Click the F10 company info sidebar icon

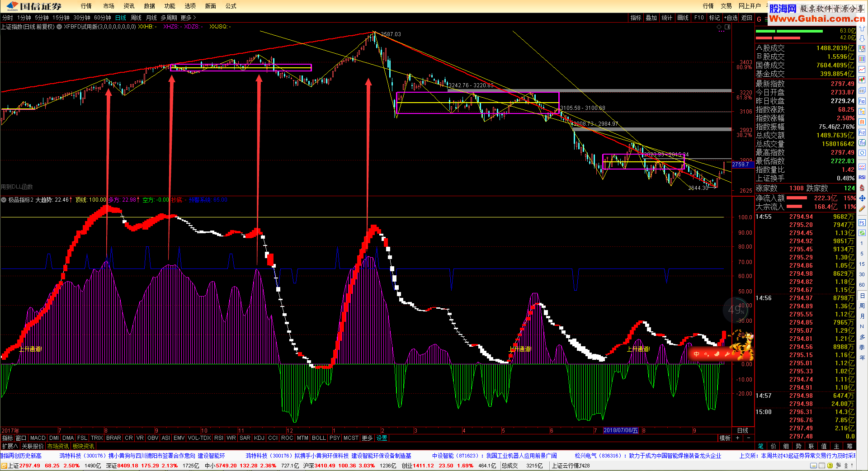point(862,101)
